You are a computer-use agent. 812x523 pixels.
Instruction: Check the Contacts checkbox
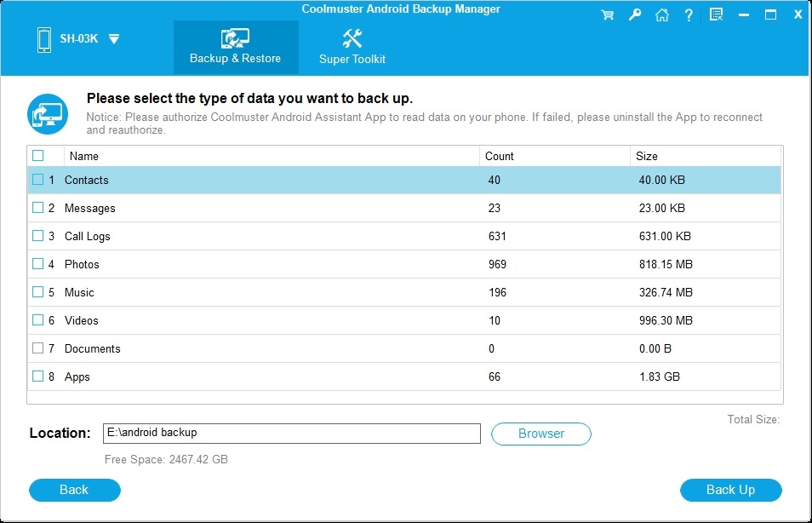pyautogui.click(x=37, y=180)
